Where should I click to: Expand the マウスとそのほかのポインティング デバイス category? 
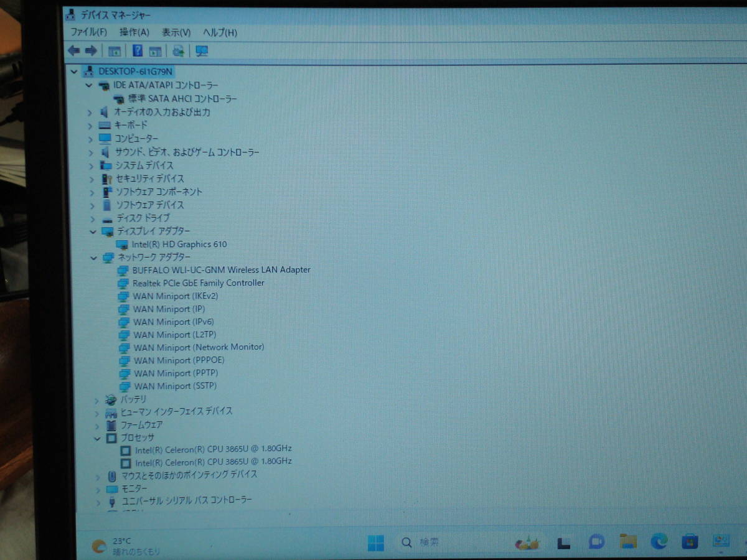[98, 477]
